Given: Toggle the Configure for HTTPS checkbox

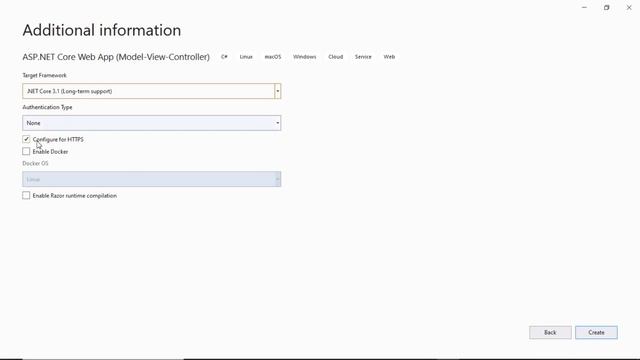Looking at the screenshot, I should coord(26,139).
